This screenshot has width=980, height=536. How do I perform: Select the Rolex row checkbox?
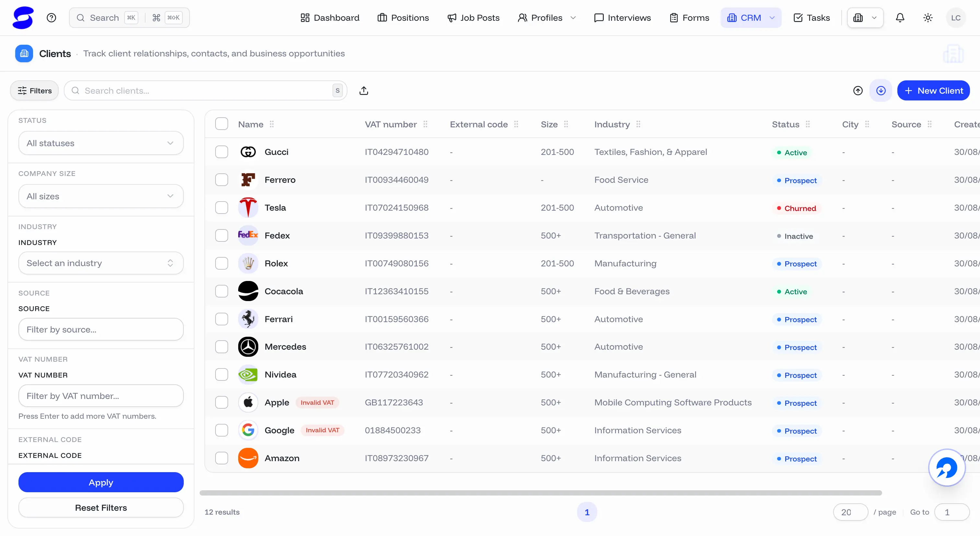(221, 263)
